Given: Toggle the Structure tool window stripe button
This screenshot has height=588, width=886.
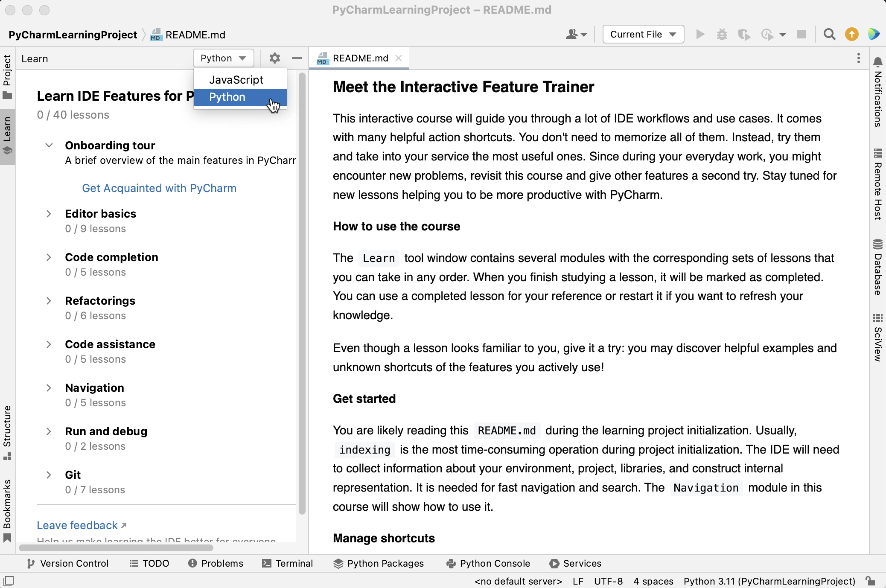Looking at the screenshot, I should click(7, 432).
